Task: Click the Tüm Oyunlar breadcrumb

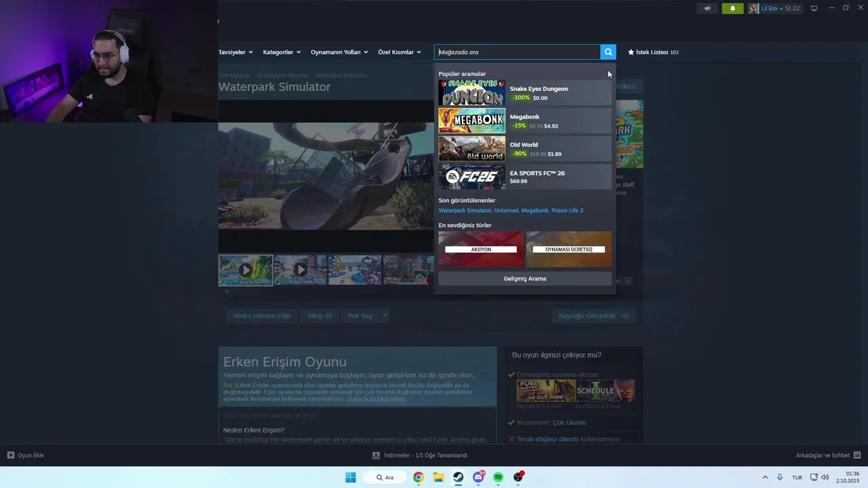Action: pyautogui.click(x=235, y=75)
